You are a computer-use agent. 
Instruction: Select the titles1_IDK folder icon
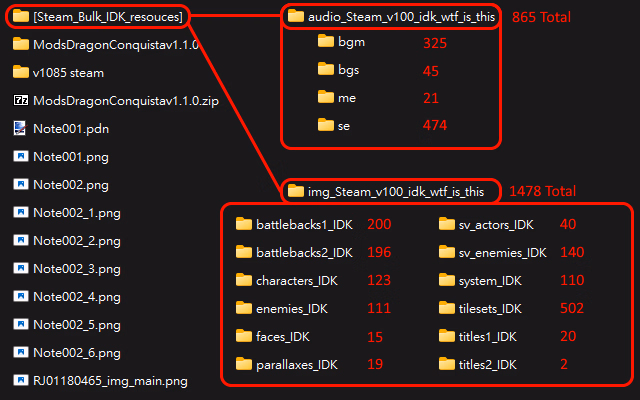coord(447,336)
